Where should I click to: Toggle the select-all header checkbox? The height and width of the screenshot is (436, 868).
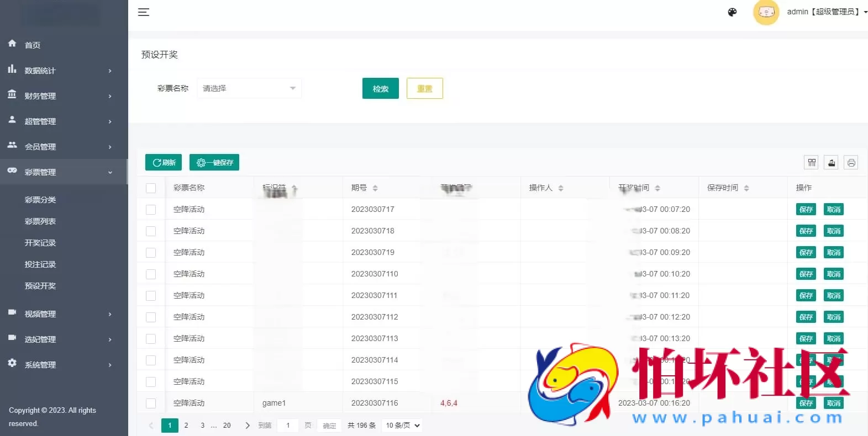151,188
